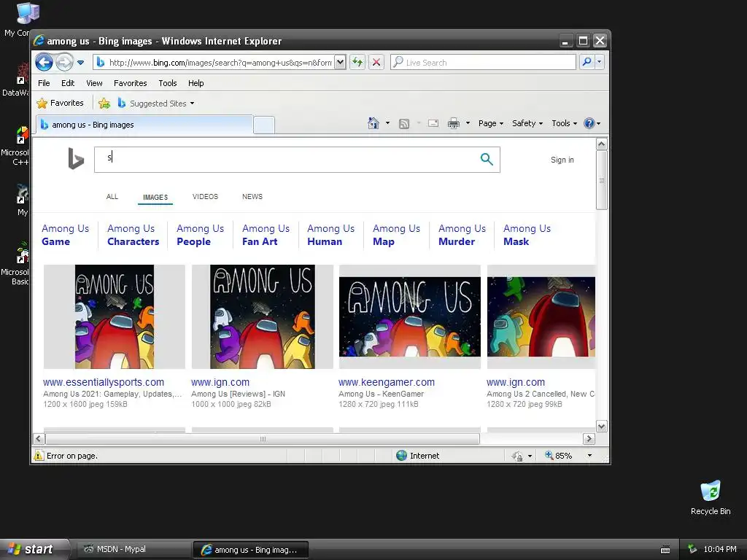The width and height of the screenshot is (747, 560).
Task: Click the Internet zone globe icon
Action: [x=402, y=455]
